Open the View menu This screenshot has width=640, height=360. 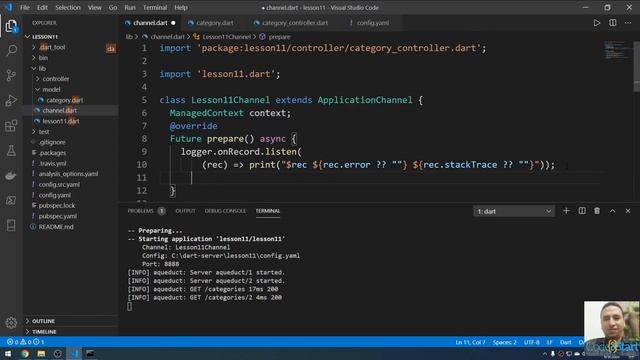pyautogui.click(x=94, y=8)
